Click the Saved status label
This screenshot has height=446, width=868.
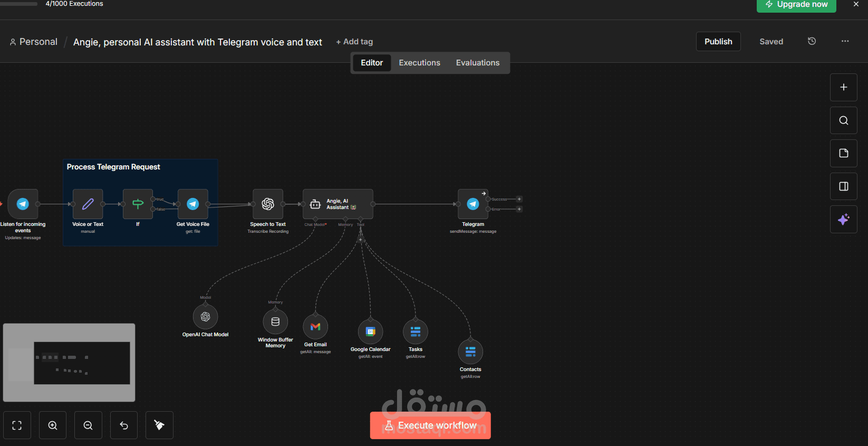(x=771, y=42)
